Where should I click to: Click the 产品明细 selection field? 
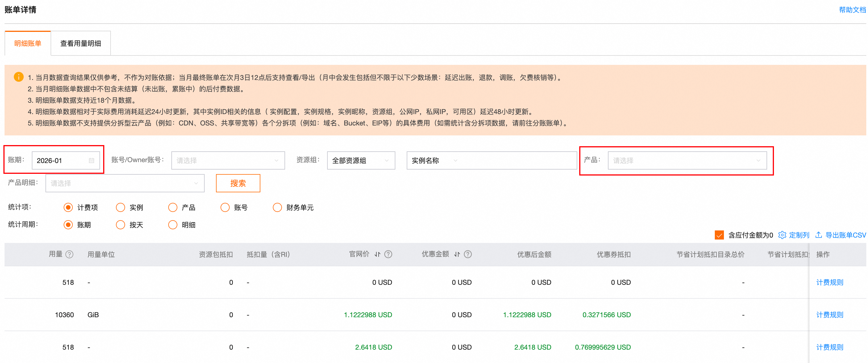[125, 183]
